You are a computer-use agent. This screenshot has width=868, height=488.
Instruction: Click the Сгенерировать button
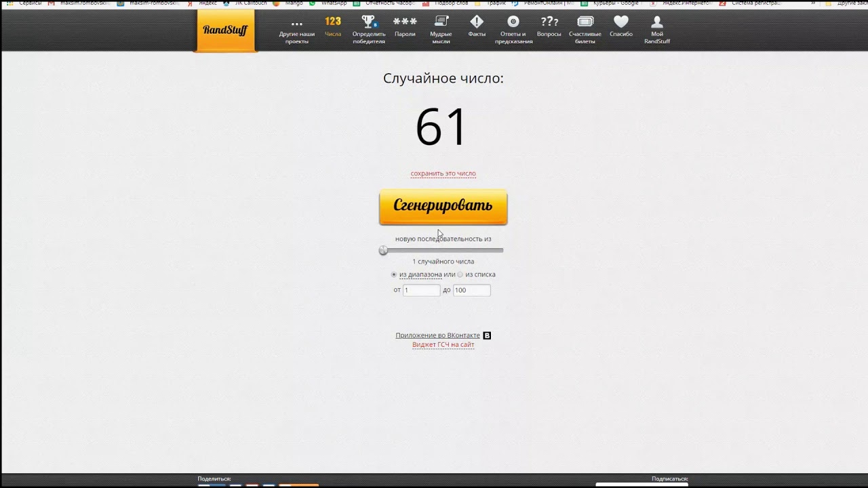(443, 207)
